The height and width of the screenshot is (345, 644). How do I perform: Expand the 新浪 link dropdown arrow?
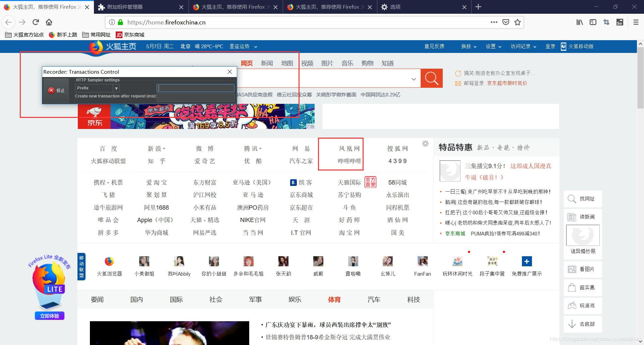coord(164,149)
